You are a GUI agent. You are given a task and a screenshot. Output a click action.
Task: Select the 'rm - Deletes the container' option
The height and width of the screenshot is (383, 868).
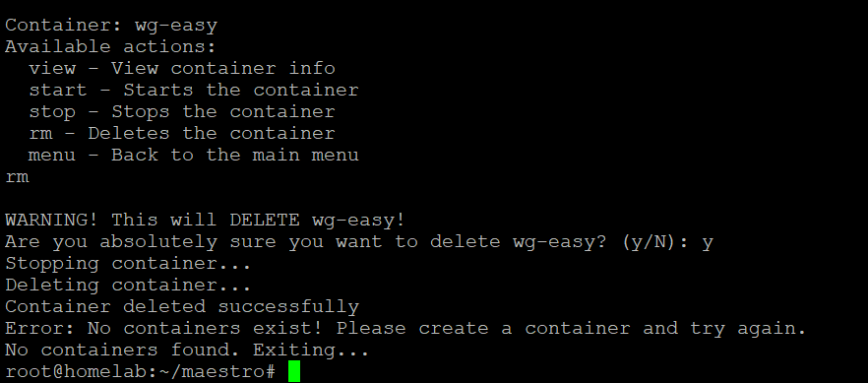[182, 133]
